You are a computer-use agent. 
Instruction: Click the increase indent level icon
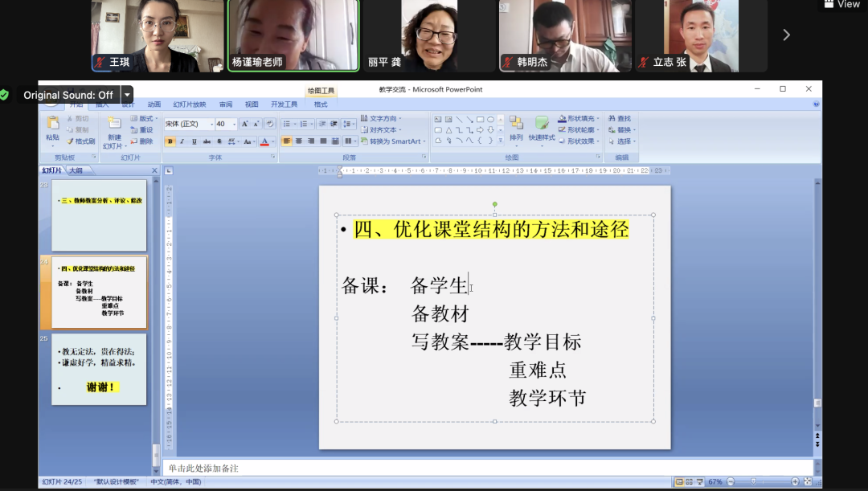(334, 124)
